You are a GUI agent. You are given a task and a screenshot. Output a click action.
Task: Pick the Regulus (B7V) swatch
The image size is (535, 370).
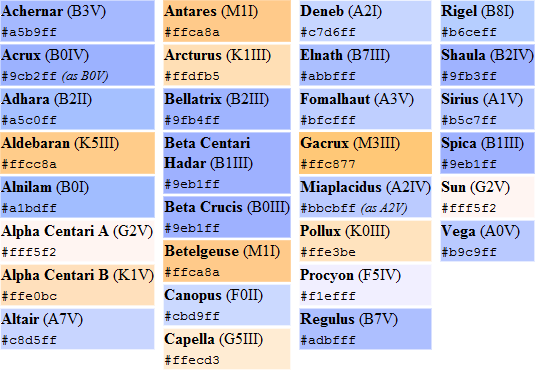365,329
